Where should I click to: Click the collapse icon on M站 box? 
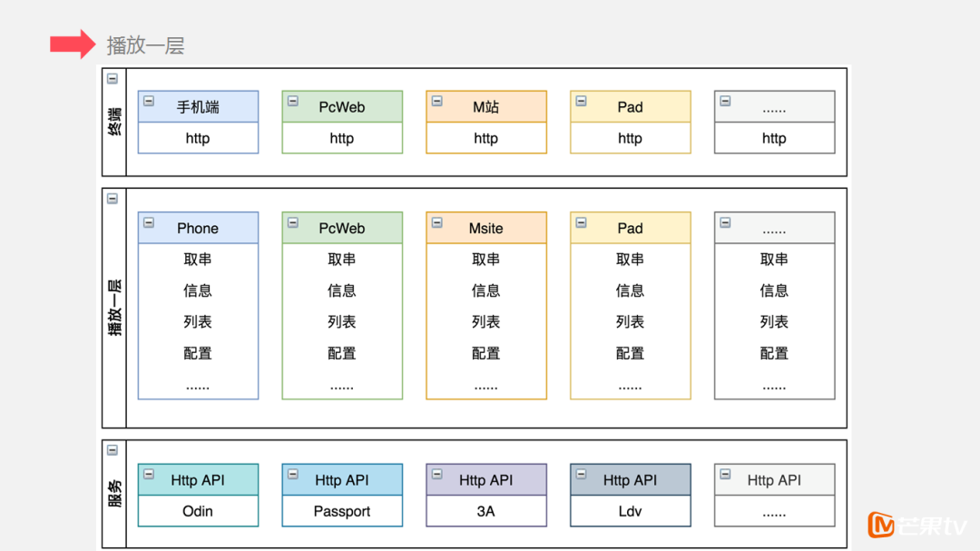click(436, 102)
